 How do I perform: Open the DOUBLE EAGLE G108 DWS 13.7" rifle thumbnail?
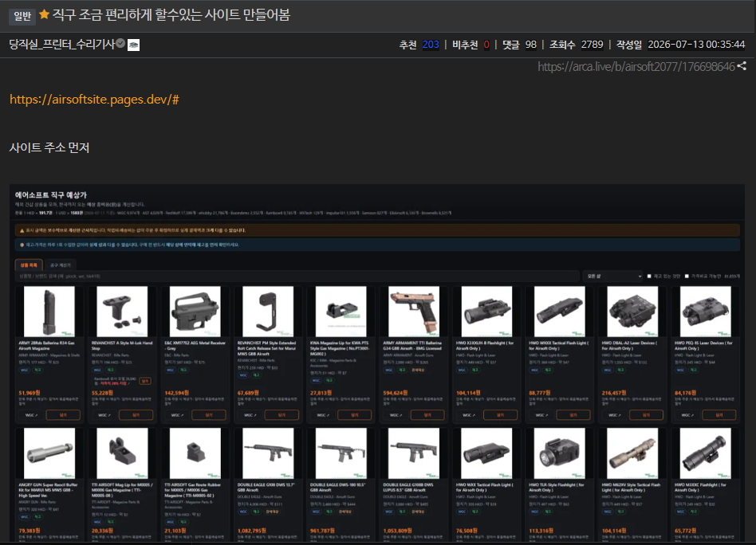click(268, 453)
